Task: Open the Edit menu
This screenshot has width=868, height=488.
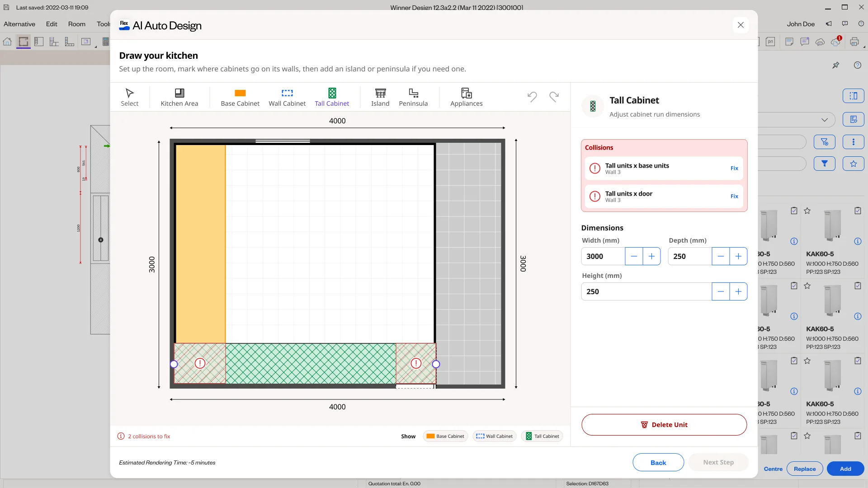Action: click(x=52, y=24)
